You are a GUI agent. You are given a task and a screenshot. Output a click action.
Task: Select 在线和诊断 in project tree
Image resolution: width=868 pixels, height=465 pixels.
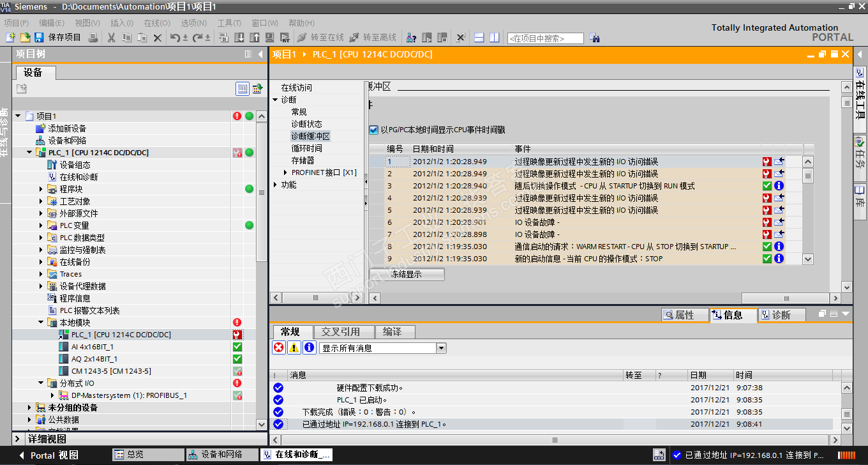tap(79, 177)
